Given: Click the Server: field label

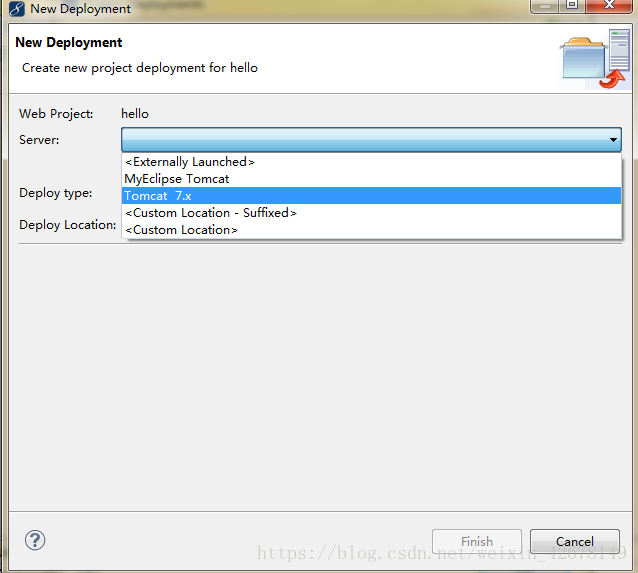Looking at the screenshot, I should (39, 140).
